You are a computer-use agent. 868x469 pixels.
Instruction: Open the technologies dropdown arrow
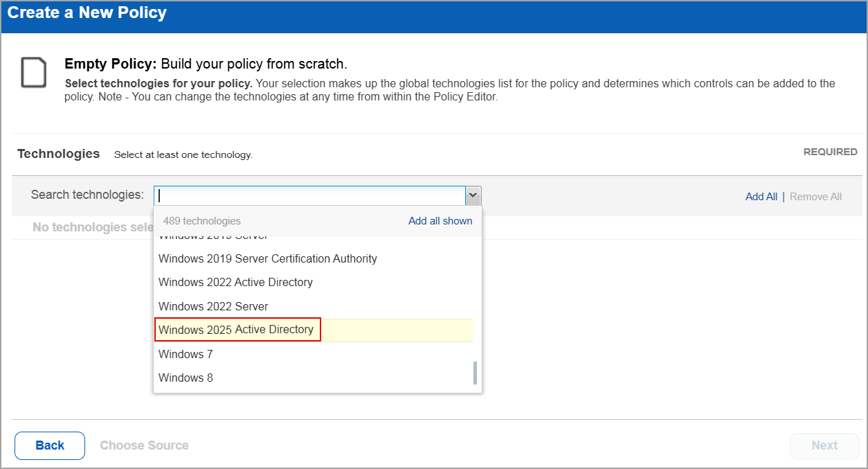pyautogui.click(x=473, y=195)
